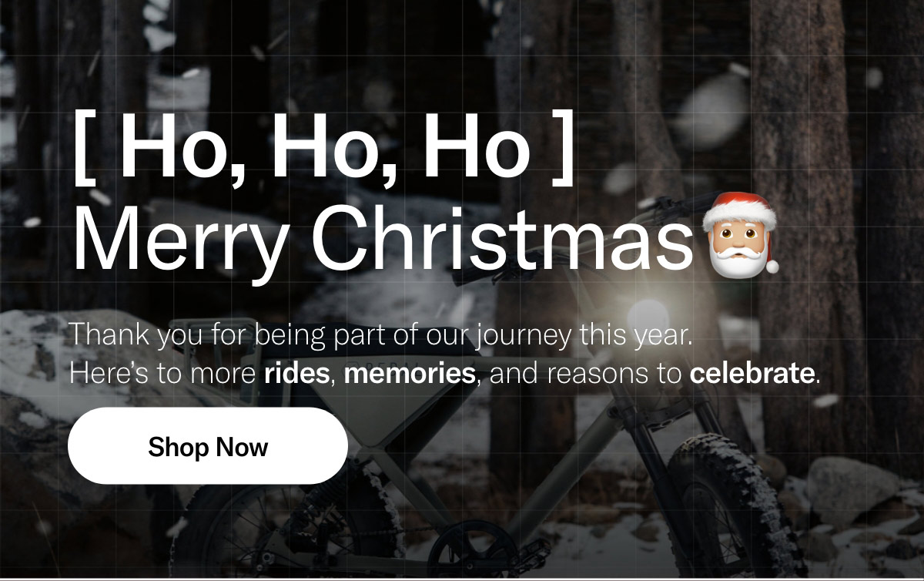Click the opening square bracket in headline
924x581 pixels.
(x=85, y=146)
